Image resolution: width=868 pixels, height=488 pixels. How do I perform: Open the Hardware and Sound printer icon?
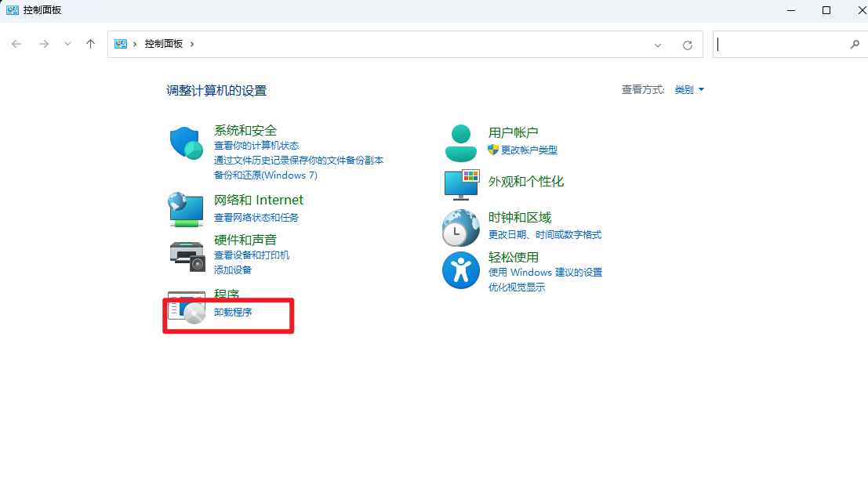pos(187,257)
